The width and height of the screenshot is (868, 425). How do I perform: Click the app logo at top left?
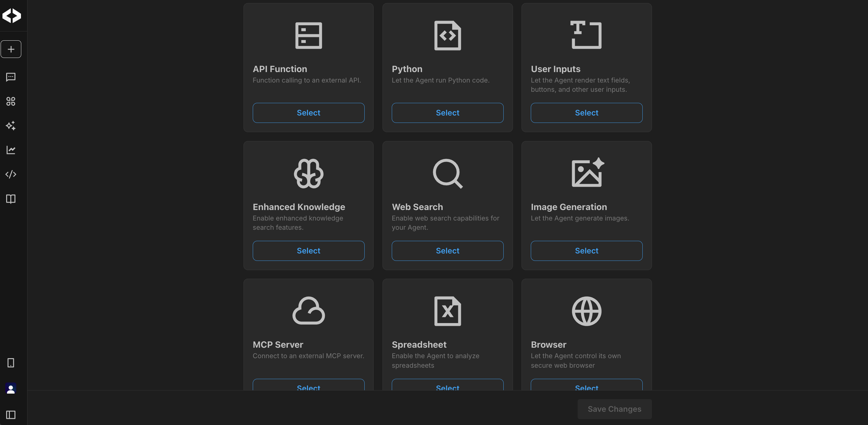coord(12,15)
